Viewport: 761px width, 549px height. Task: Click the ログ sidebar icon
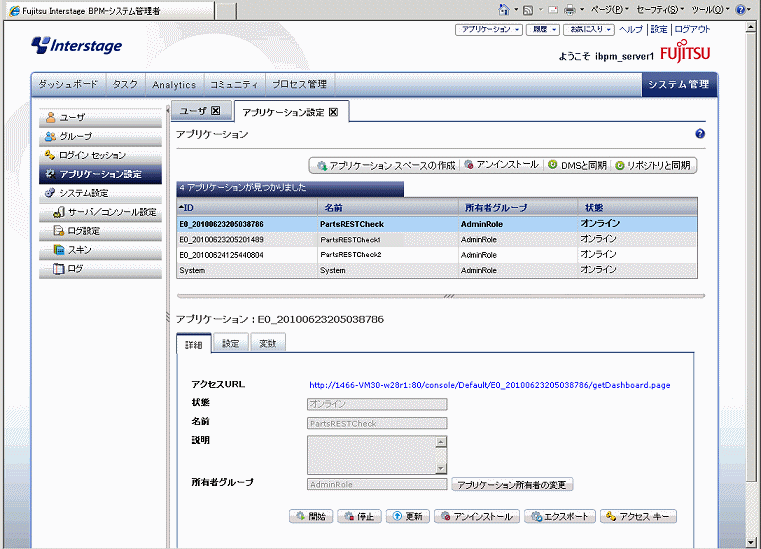point(59,268)
